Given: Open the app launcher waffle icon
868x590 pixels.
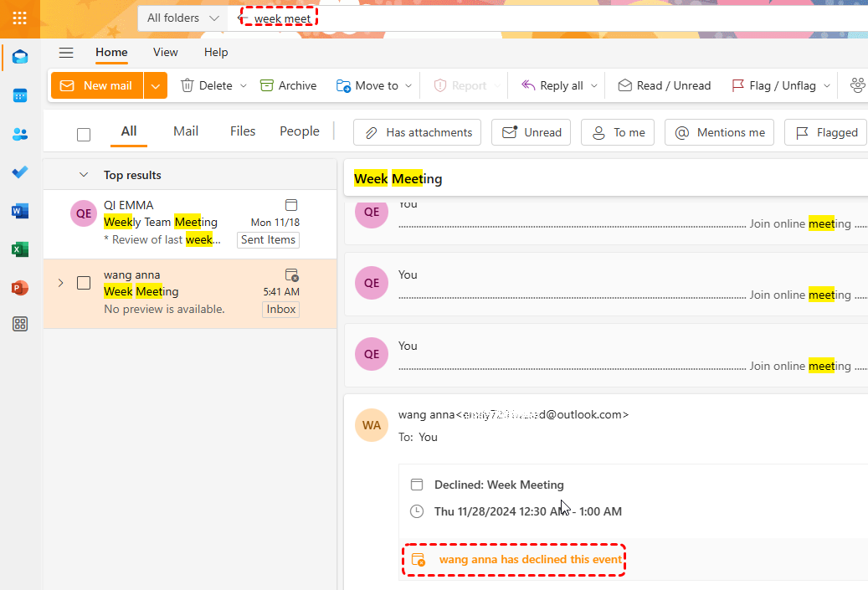Looking at the screenshot, I should pos(19,18).
